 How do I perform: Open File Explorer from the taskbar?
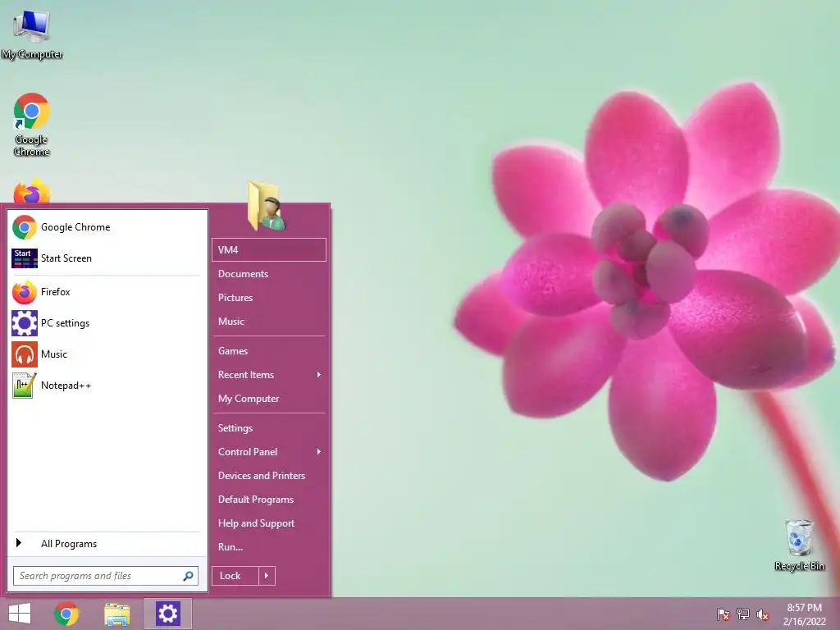tap(117, 614)
